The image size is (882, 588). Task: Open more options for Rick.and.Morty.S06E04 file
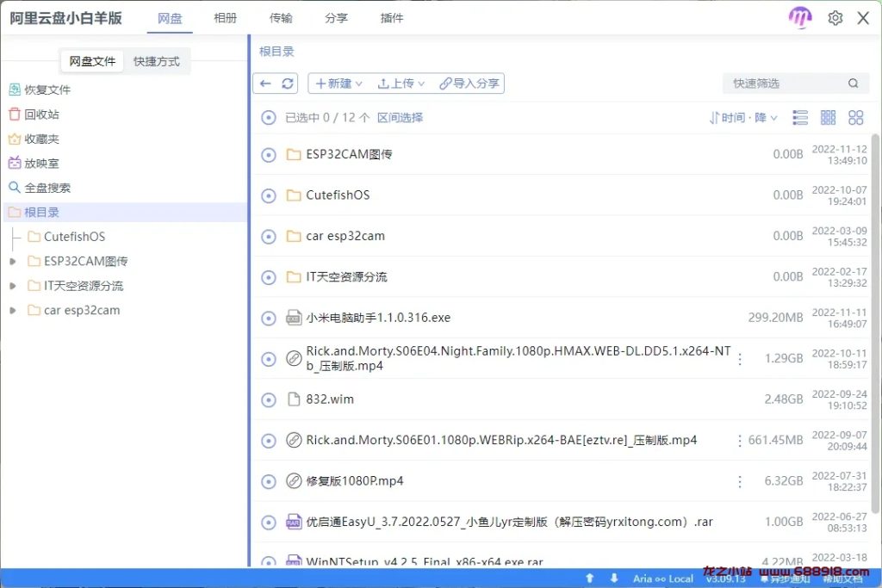740,359
